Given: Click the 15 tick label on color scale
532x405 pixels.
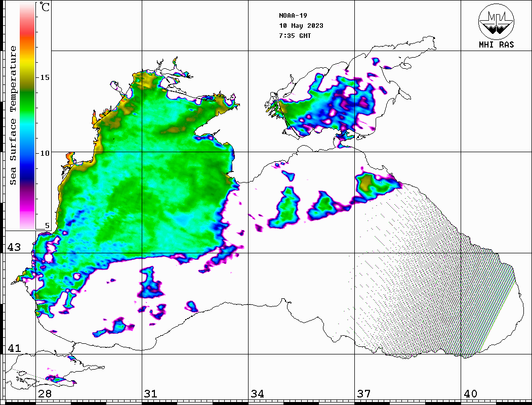Looking at the screenshot, I should coord(45,77).
